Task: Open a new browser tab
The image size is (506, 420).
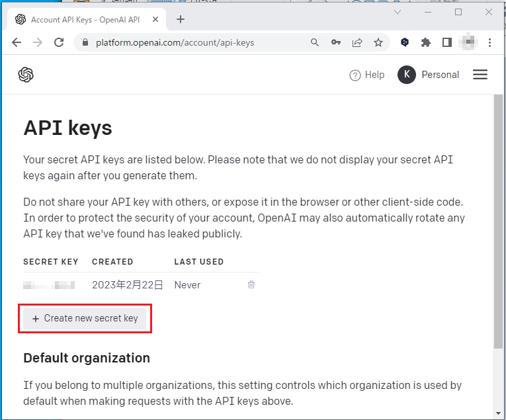Action: (x=181, y=19)
